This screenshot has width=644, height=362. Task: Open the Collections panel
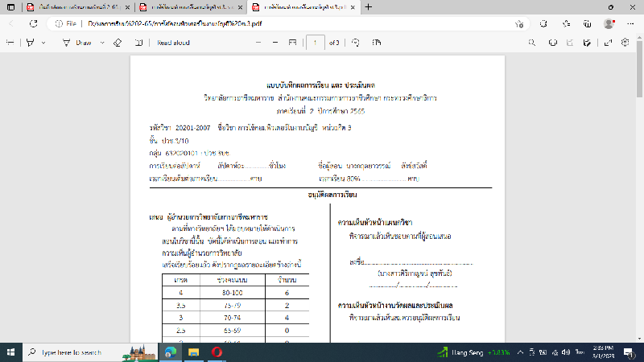588,24
